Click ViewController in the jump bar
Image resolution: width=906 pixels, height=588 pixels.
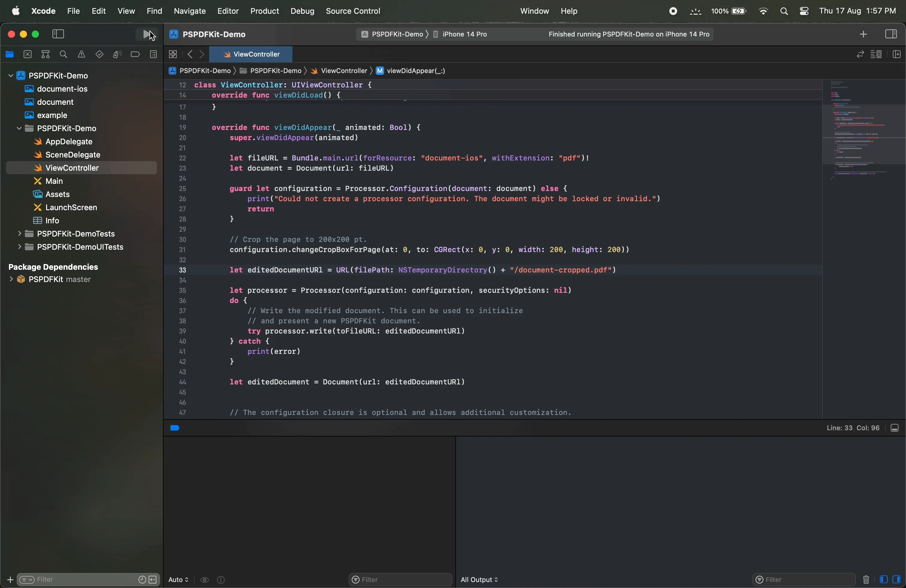tap(339, 71)
